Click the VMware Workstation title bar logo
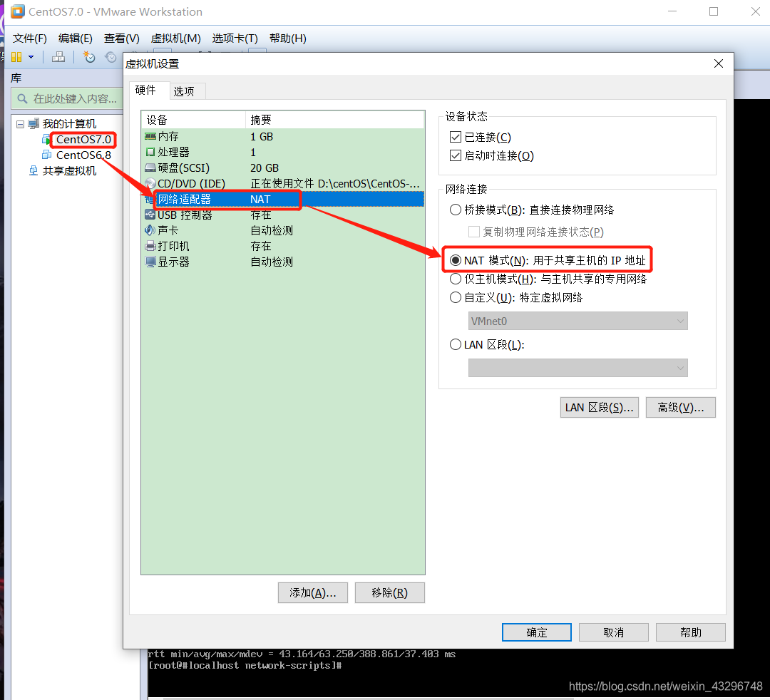The image size is (770, 700). click(17, 11)
